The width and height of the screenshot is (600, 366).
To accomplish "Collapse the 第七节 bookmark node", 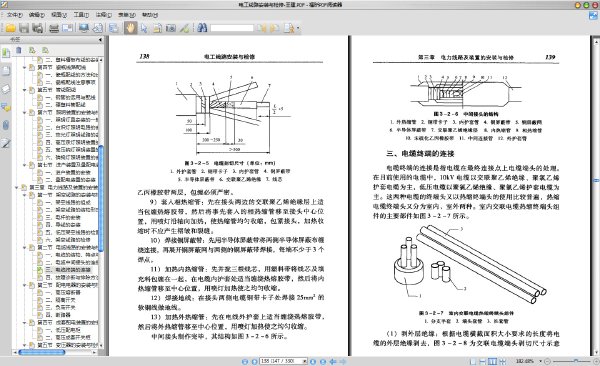I will coord(24,165).
